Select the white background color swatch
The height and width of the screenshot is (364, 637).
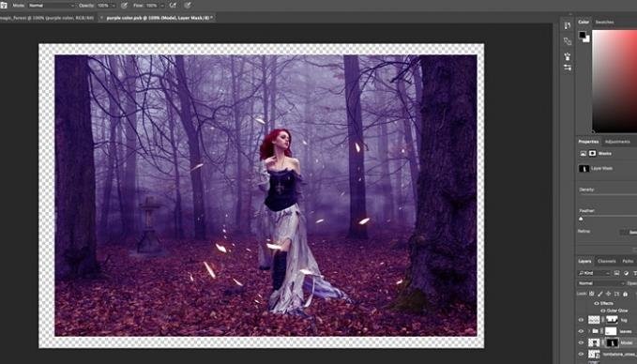pos(587,39)
